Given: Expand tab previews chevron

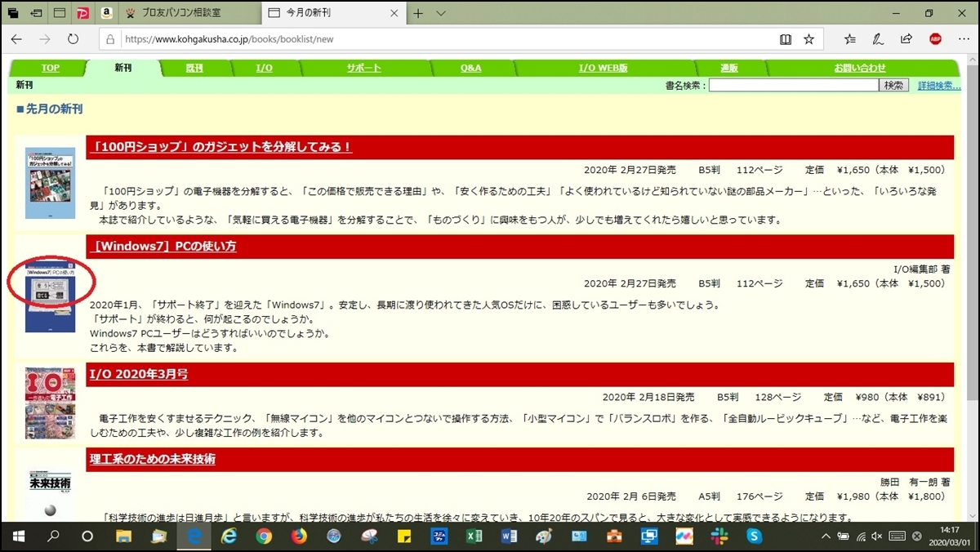Looking at the screenshot, I should (x=441, y=13).
